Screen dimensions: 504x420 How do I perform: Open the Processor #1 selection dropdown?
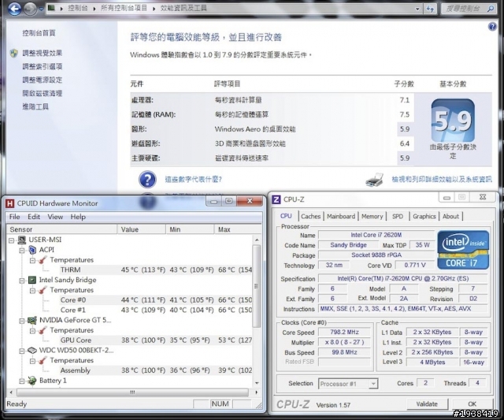click(372, 384)
